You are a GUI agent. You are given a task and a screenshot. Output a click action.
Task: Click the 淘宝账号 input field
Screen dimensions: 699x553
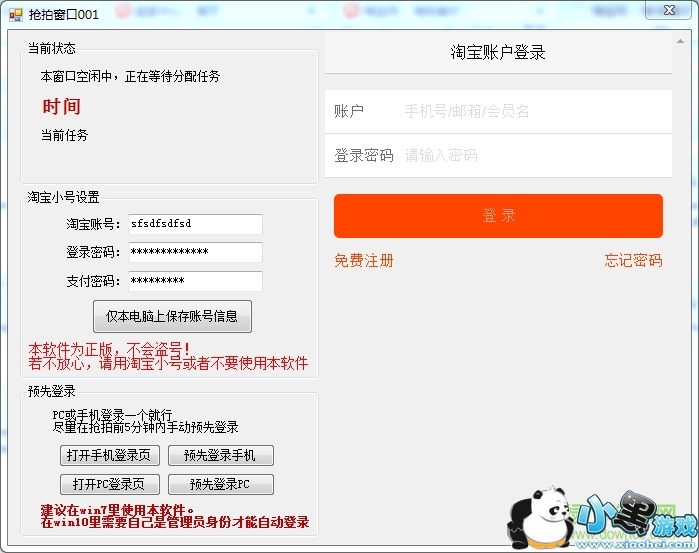click(195, 224)
